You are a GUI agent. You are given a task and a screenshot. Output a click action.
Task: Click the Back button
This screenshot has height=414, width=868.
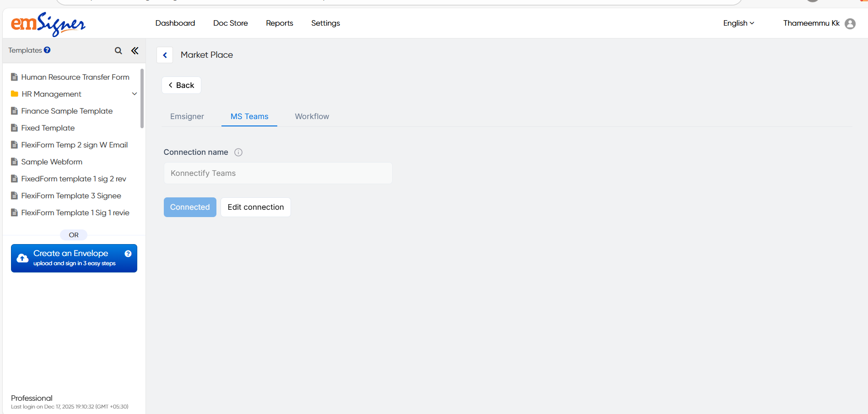point(181,85)
